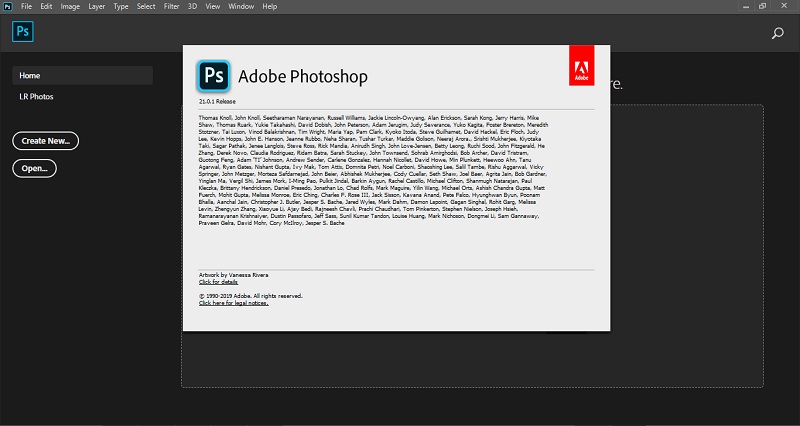Screen dimensions: 800x426
Task: Click the Create New... button
Action: (x=45, y=141)
